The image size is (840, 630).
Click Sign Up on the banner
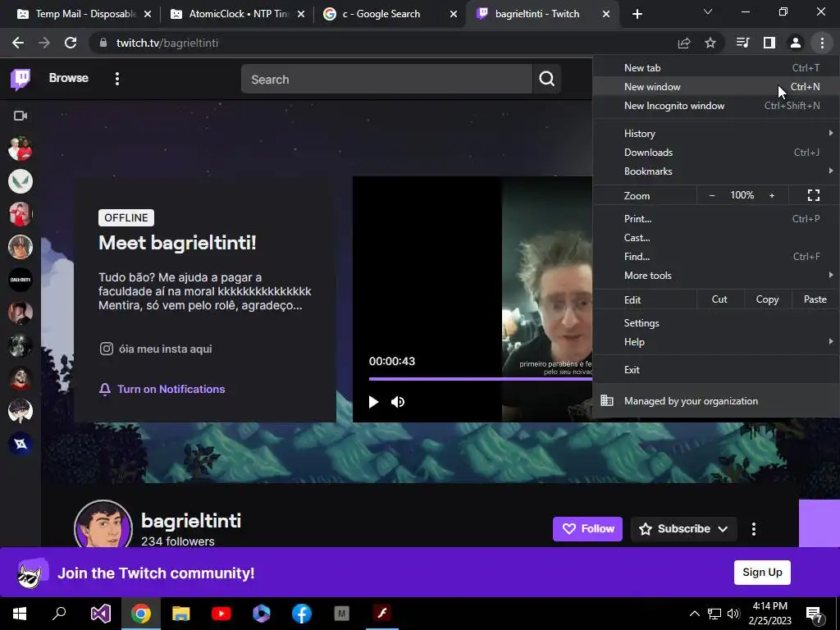click(x=762, y=572)
